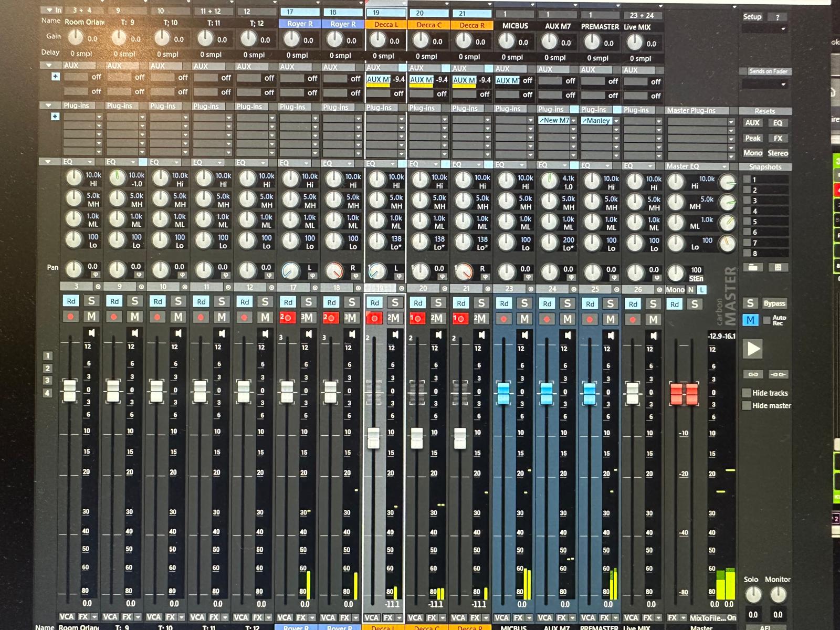Image resolution: width=840 pixels, height=630 pixels.
Task: Click the Bypass button
Action: (774, 303)
